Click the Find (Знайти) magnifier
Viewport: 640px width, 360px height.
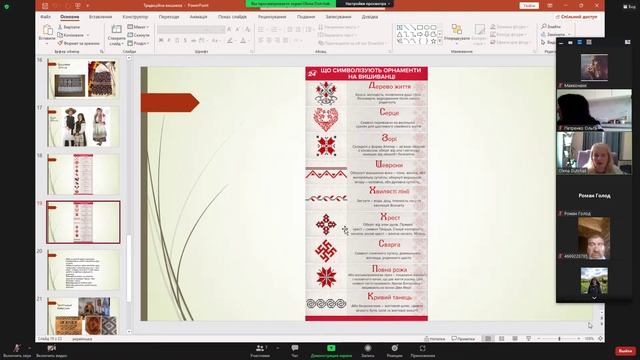point(551,27)
